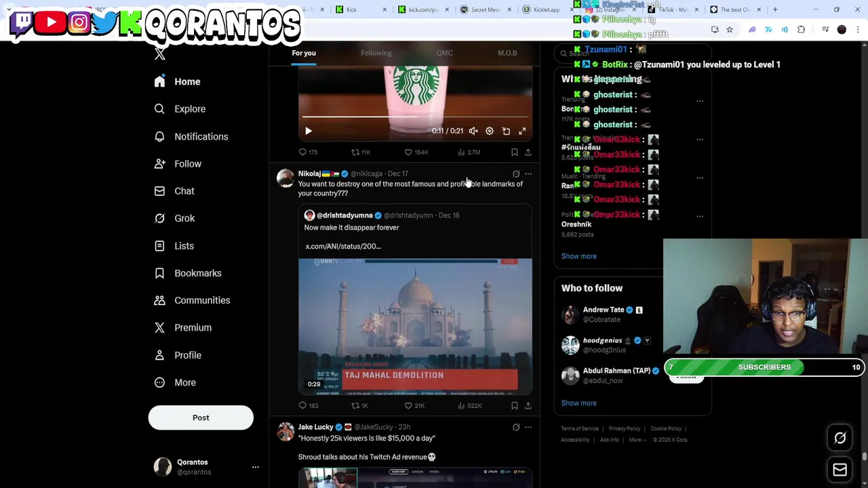Open More circle icon in sidebar

point(159,382)
